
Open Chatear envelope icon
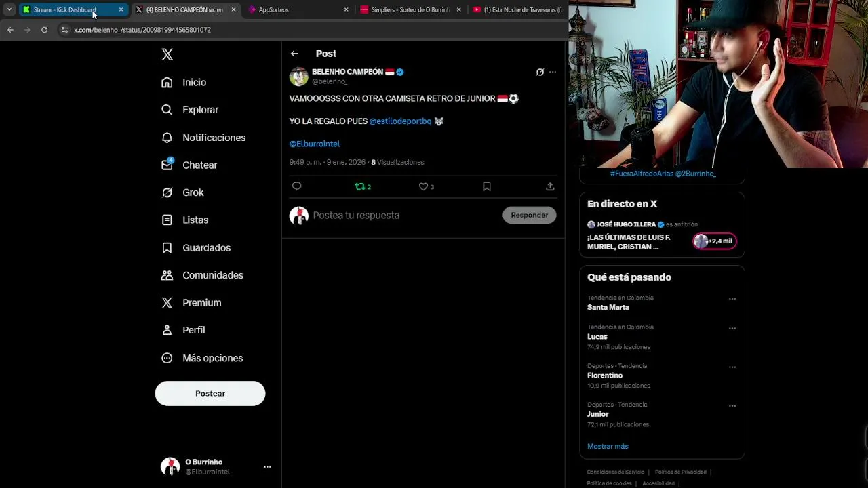167,165
